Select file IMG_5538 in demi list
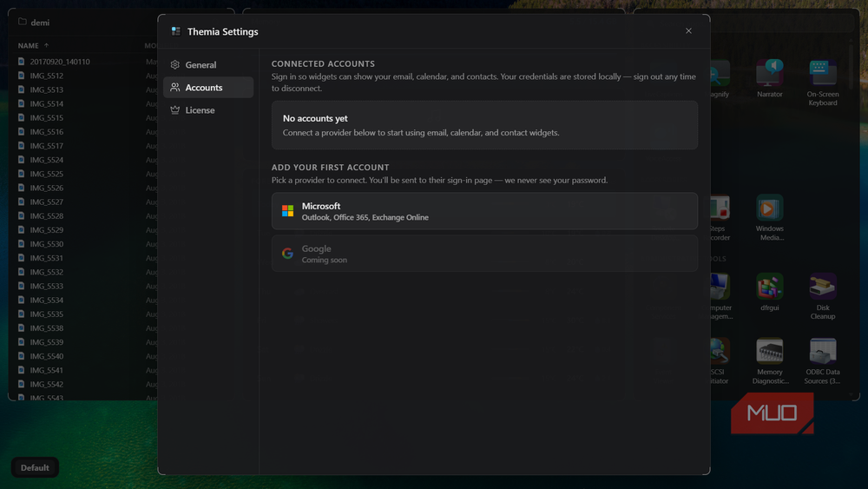This screenshot has width=868, height=489. [47, 328]
